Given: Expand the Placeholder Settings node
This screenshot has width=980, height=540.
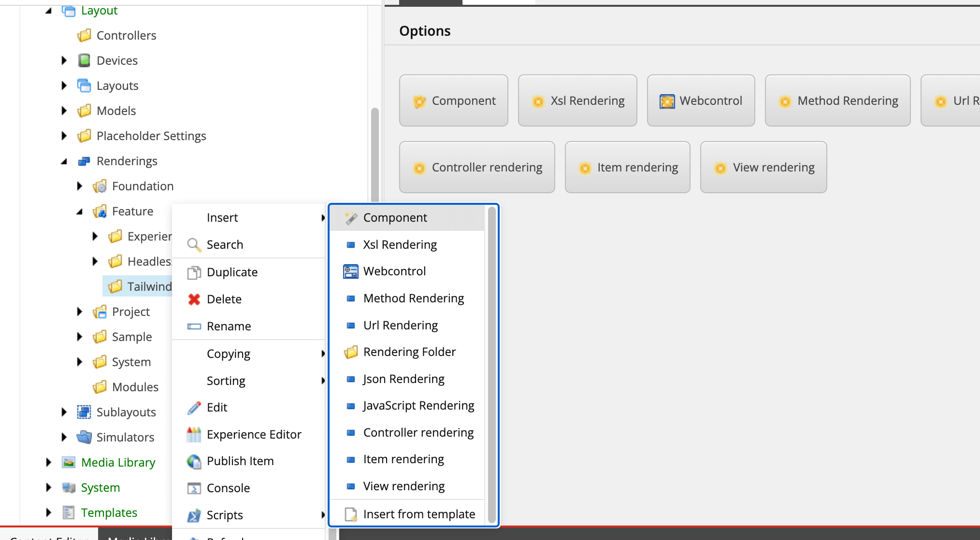Looking at the screenshot, I should coord(64,136).
